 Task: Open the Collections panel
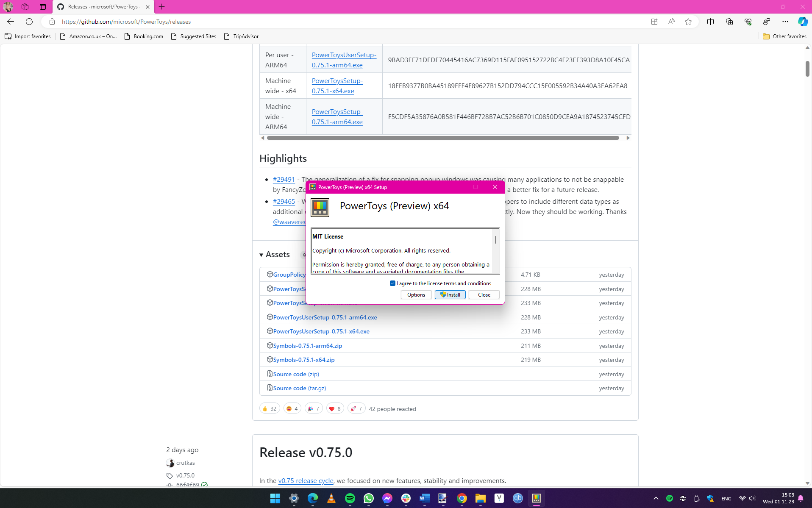pyautogui.click(x=729, y=22)
